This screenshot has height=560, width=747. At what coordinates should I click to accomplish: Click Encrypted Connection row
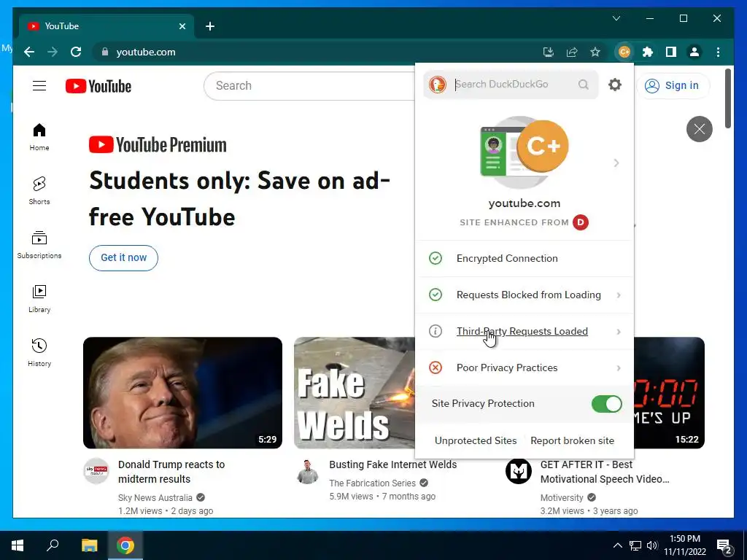point(525,259)
